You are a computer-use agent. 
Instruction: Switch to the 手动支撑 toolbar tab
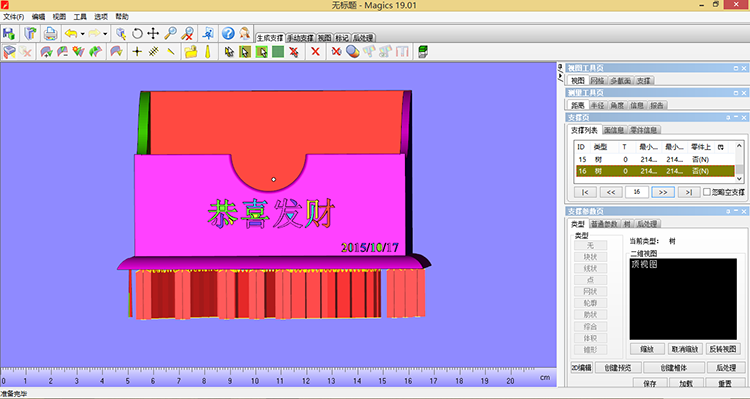(300, 38)
